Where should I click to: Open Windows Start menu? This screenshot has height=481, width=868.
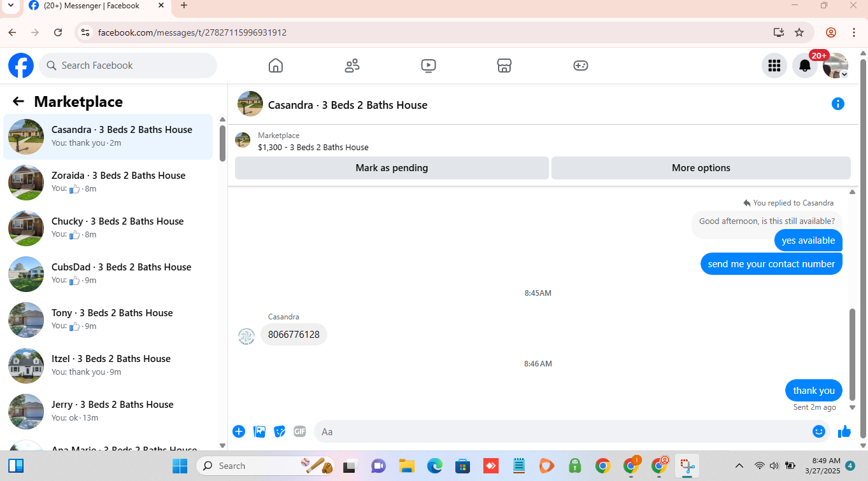tap(180, 466)
